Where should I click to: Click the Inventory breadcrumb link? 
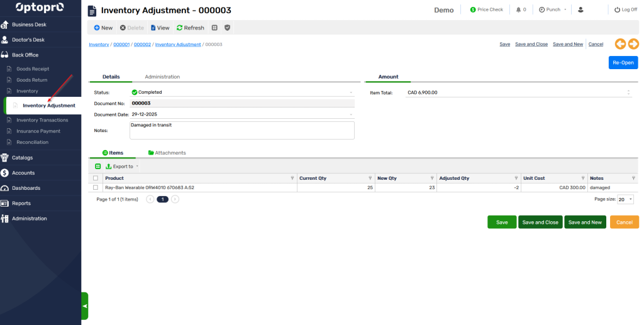99,45
